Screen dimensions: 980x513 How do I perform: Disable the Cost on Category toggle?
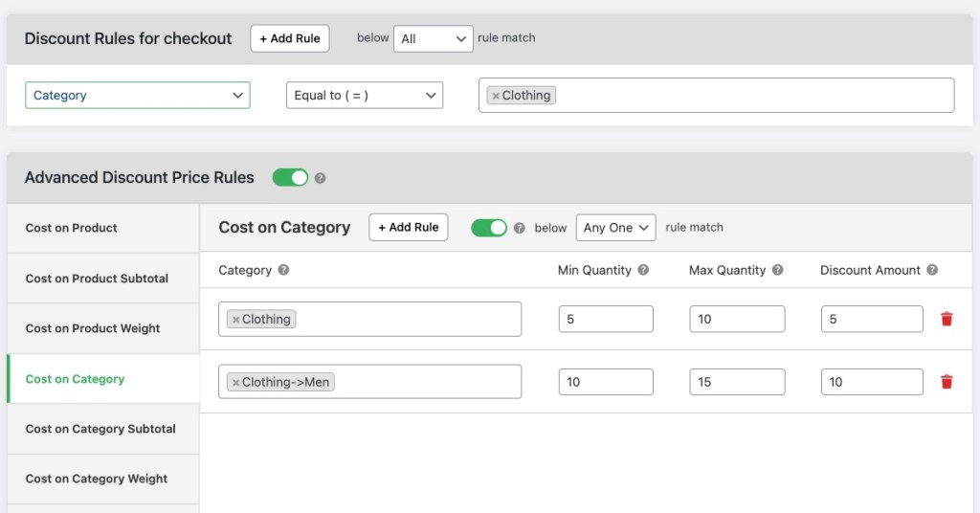[x=489, y=228]
